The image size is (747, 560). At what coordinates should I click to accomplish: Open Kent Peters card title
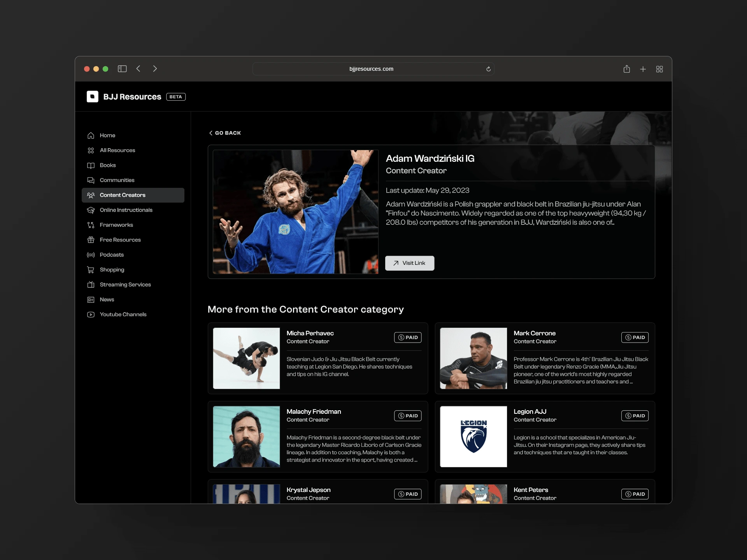pos(531,490)
